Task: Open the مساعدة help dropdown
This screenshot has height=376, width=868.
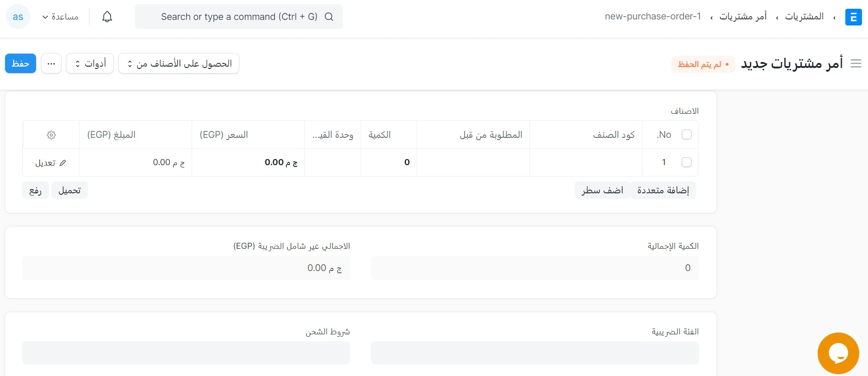Action: [x=61, y=17]
